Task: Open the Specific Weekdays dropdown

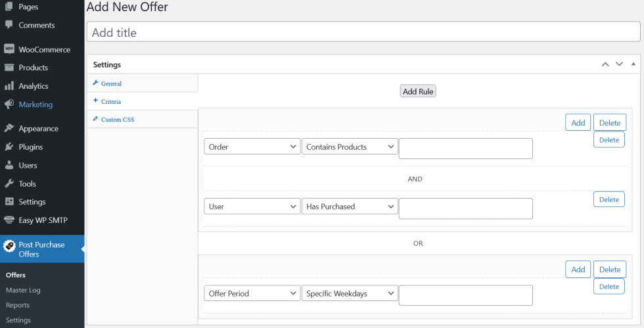Action: 350,294
